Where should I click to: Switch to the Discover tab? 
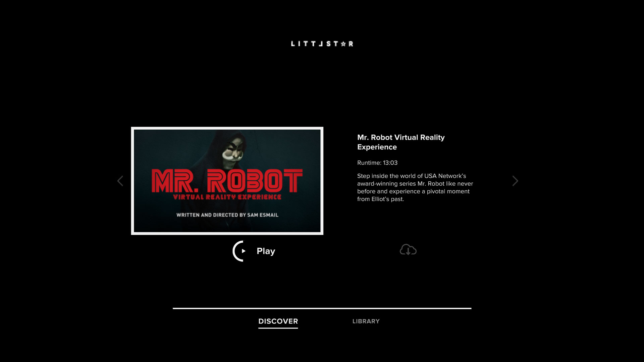click(x=278, y=321)
